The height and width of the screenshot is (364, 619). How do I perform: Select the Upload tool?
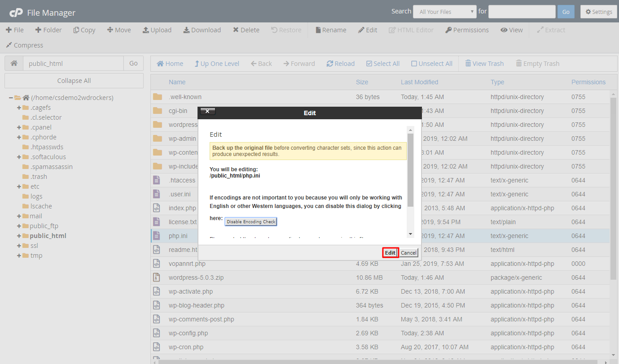pos(157,30)
